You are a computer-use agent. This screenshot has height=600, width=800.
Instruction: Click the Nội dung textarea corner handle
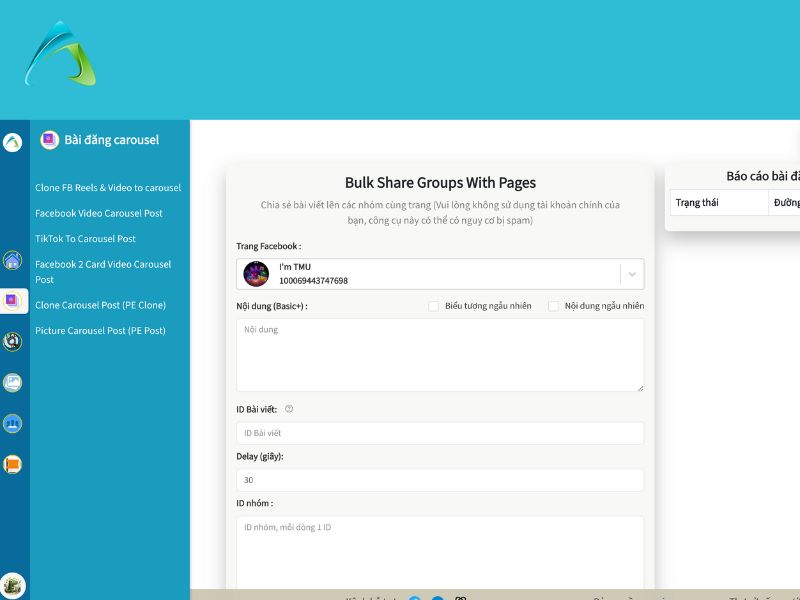[640, 388]
